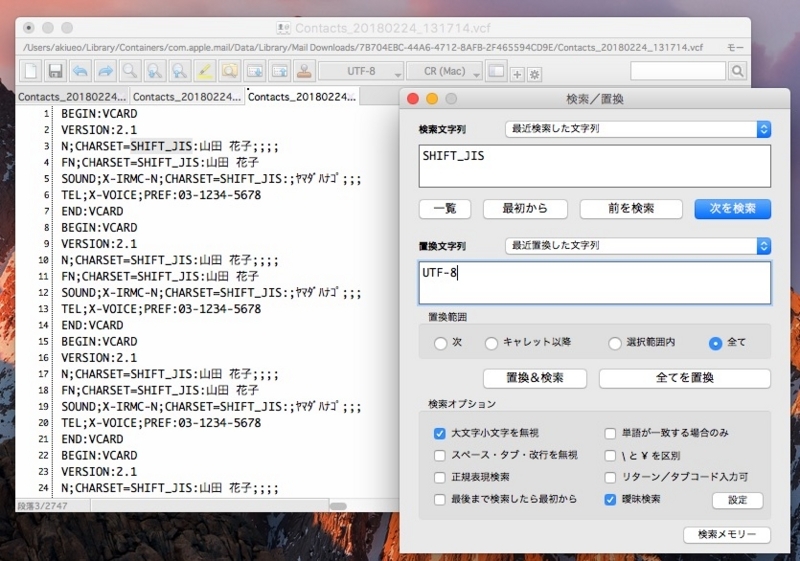
Task: Click the small gear icon in toolbar
Action: pyautogui.click(x=534, y=74)
